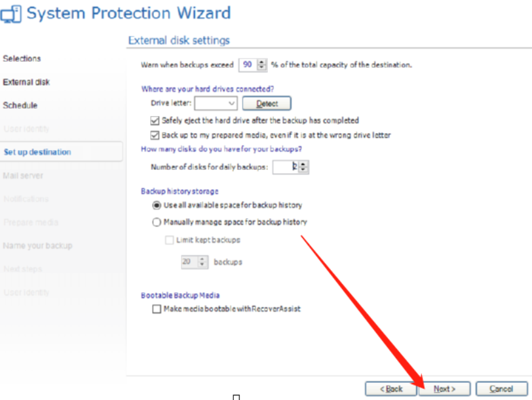Screen dimensions: 532x400
Task: Select the Set up destination step
Action: pyautogui.click(x=37, y=152)
